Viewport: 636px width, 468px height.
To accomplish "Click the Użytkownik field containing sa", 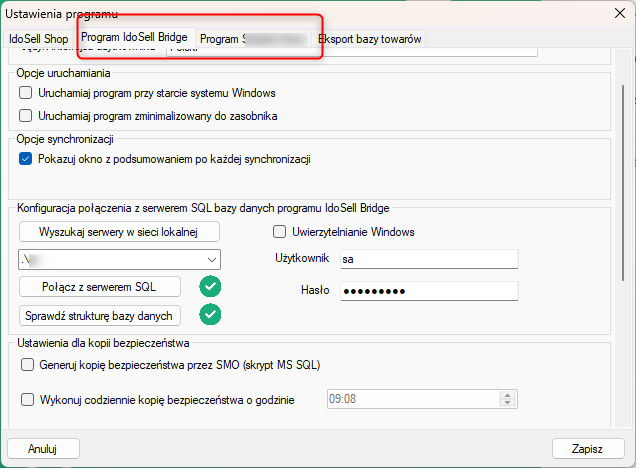I will click(x=429, y=259).
